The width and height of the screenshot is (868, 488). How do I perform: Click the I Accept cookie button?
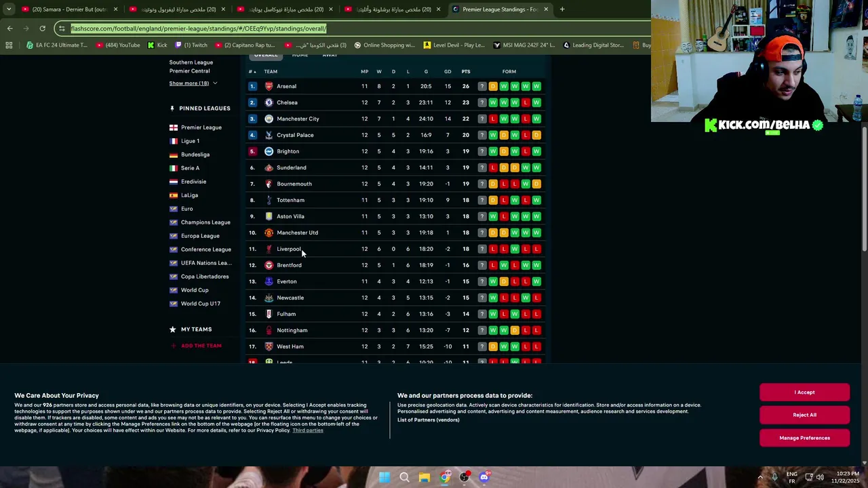click(805, 392)
